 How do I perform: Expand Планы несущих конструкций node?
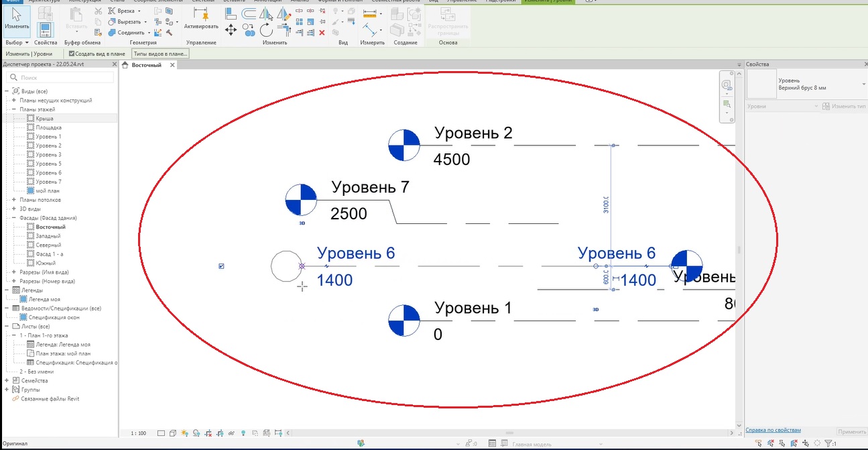14,100
